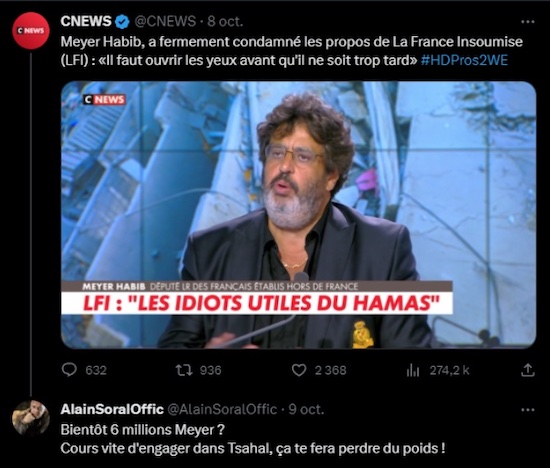Open the #HDPros2WE hashtag link

[x=464, y=60]
